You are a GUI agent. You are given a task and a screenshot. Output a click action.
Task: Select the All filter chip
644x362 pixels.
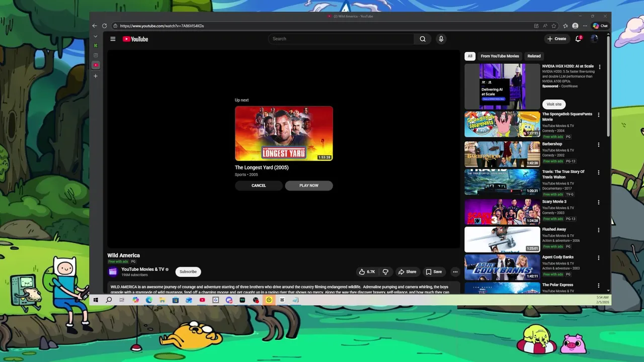(x=470, y=56)
